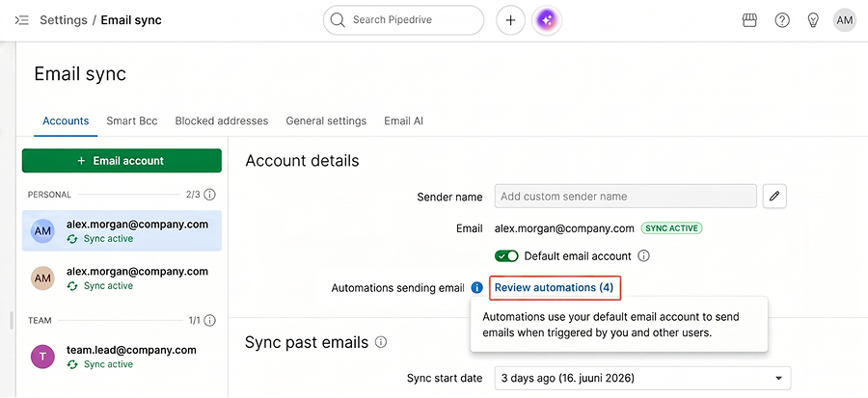Open Review automations (4) link
868x398 pixels.
[555, 287]
